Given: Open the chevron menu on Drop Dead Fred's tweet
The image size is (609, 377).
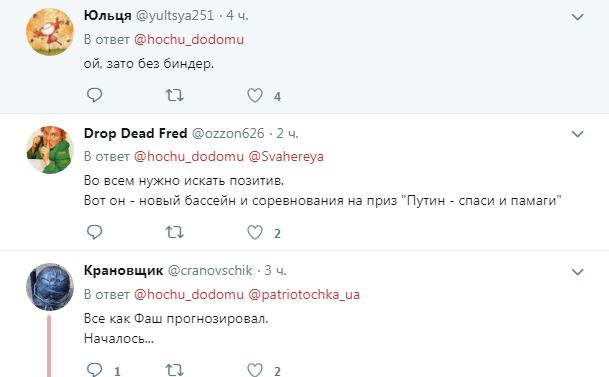Looking at the screenshot, I should (578, 134).
